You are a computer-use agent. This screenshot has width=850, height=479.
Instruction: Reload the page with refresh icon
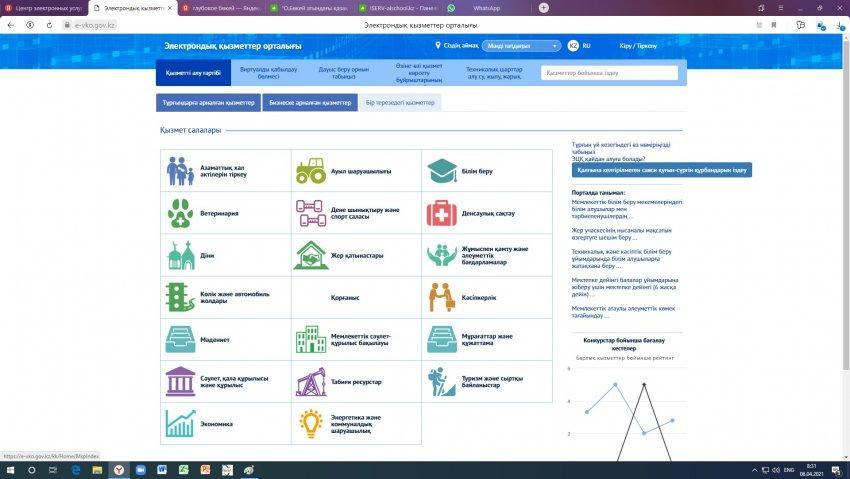(49, 25)
